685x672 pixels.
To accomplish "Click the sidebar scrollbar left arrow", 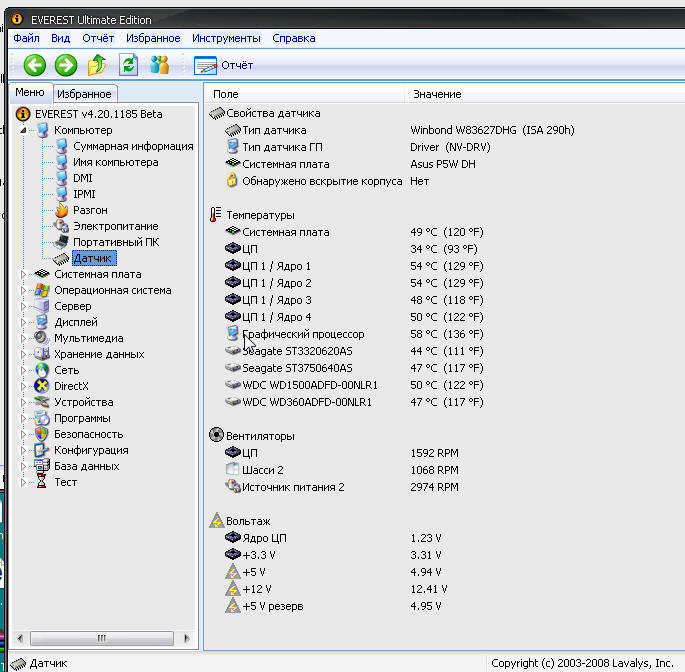I will pyautogui.click(x=20, y=638).
